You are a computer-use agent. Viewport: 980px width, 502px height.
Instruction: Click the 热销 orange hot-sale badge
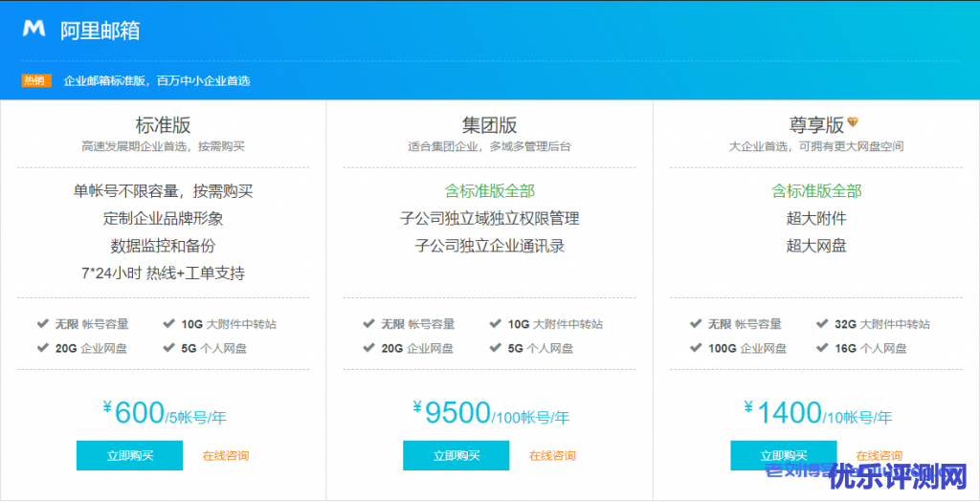click(x=36, y=80)
